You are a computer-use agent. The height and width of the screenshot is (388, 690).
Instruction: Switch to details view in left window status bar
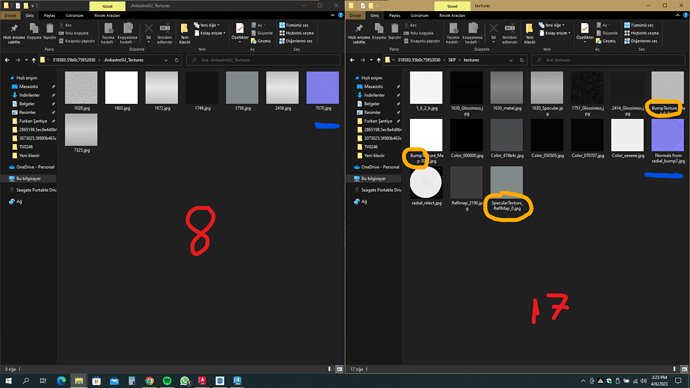pyautogui.click(x=329, y=369)
